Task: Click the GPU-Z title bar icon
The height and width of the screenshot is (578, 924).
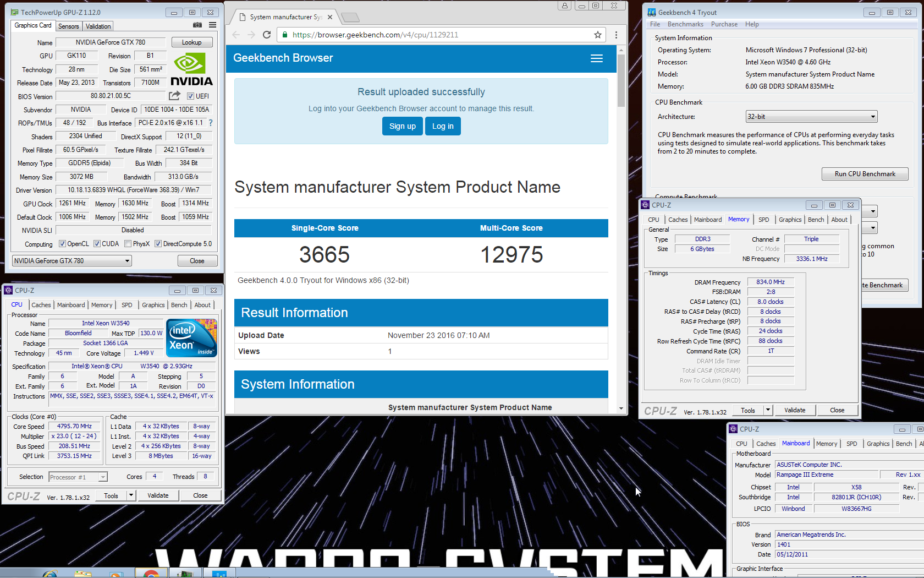Action: pyautogui.click(x=14, y=12)
